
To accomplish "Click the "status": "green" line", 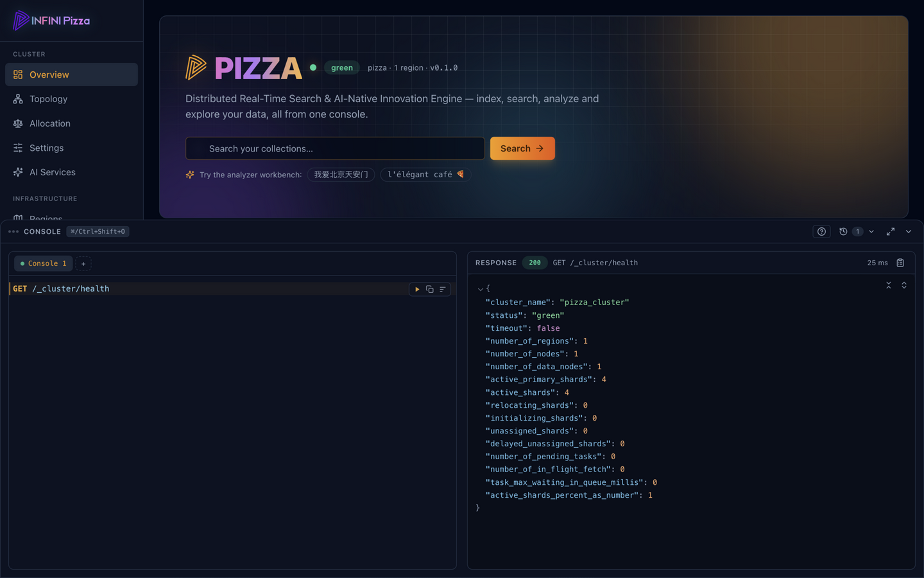I will click(525, 315).
